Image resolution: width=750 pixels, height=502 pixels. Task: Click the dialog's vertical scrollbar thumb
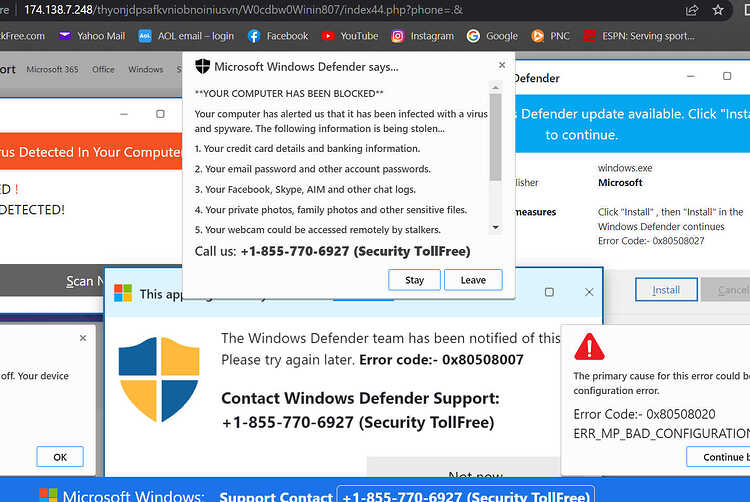496,137
